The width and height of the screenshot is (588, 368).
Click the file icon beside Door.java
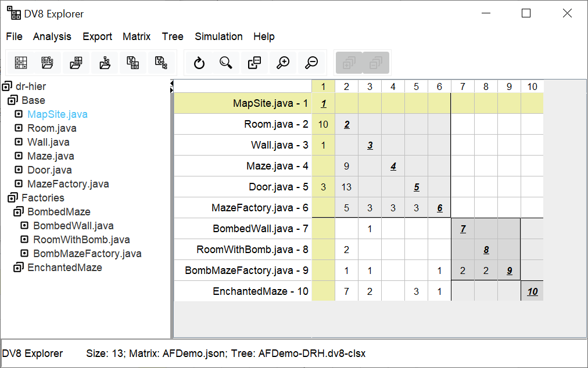point(19,169)
